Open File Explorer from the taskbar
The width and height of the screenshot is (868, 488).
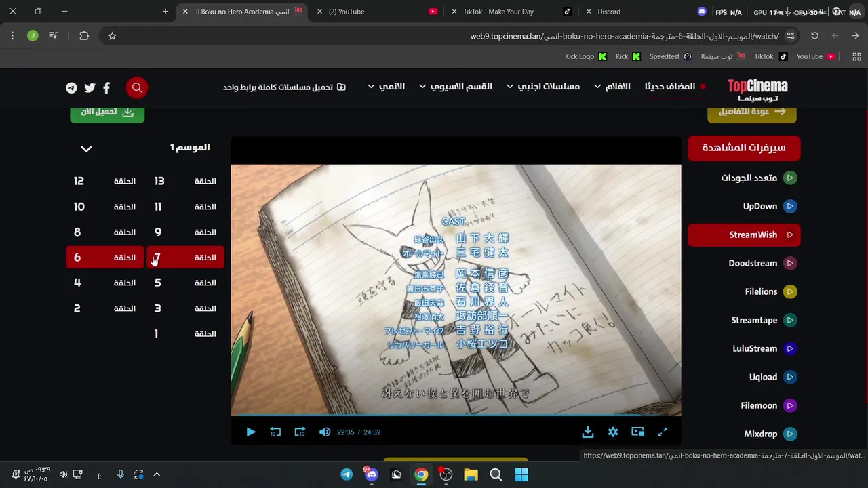coord(471,474)
